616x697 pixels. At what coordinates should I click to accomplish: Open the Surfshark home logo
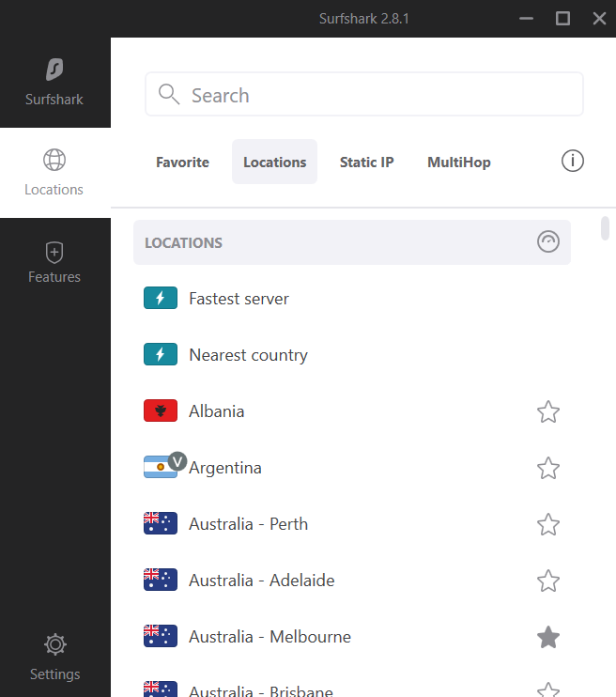pyautogui.click(x=54, y=70)
